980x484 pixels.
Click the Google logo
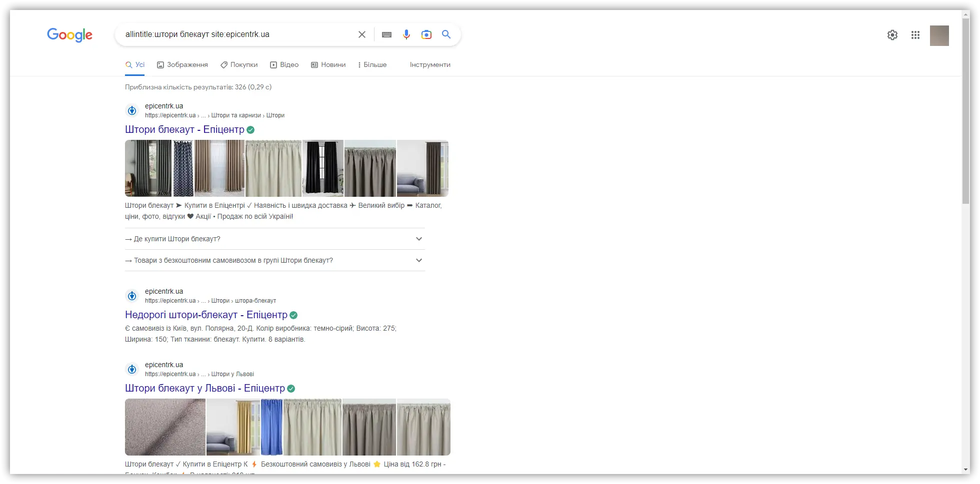[x=69, y=35]
